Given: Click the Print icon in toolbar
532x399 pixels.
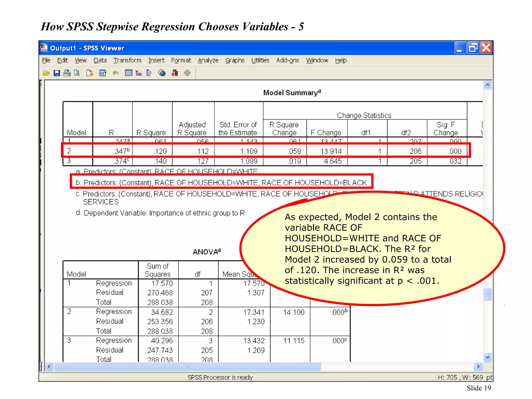Looking at the screenshot, I should (67, 73).
